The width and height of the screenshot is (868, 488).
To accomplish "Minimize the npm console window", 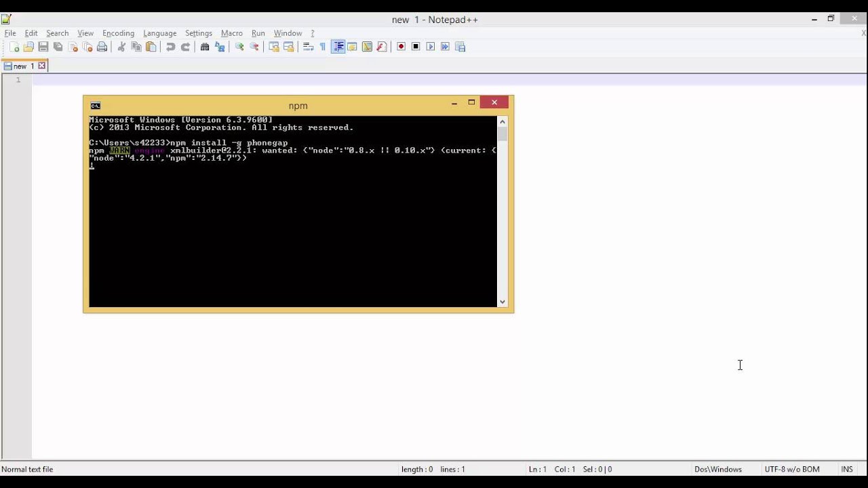I will (x=454, y=103).
